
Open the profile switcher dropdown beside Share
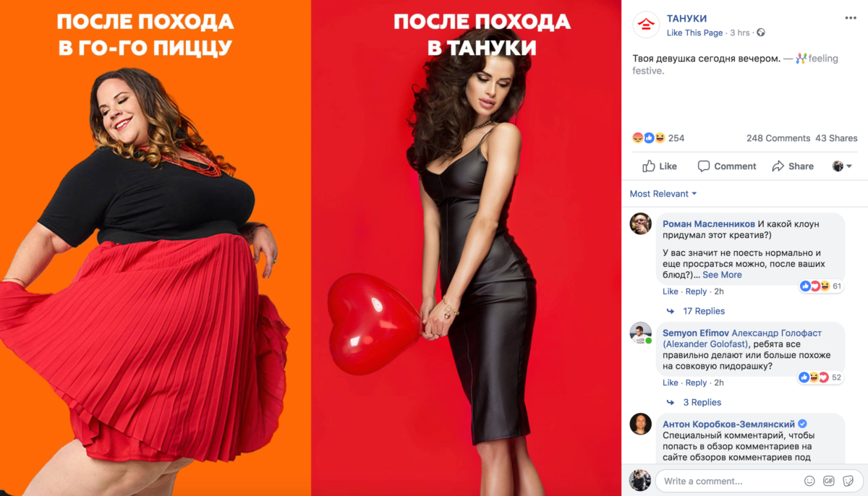tap(842, 166)
